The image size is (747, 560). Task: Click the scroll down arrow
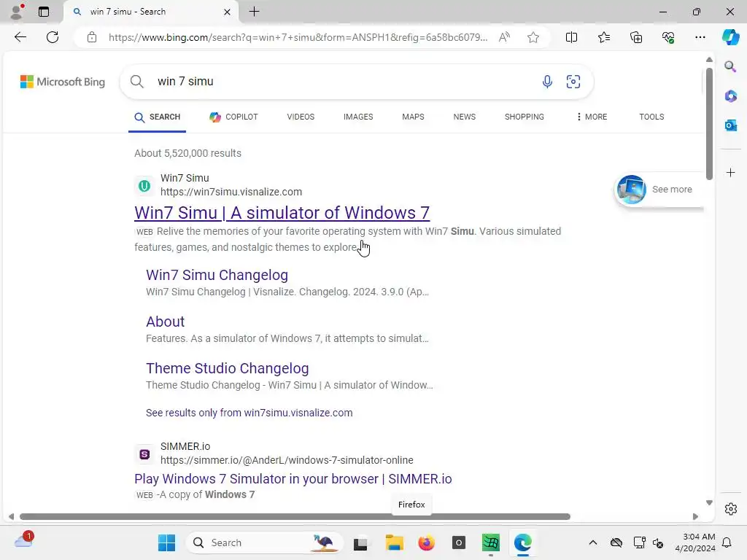click(x=709, y=503)
